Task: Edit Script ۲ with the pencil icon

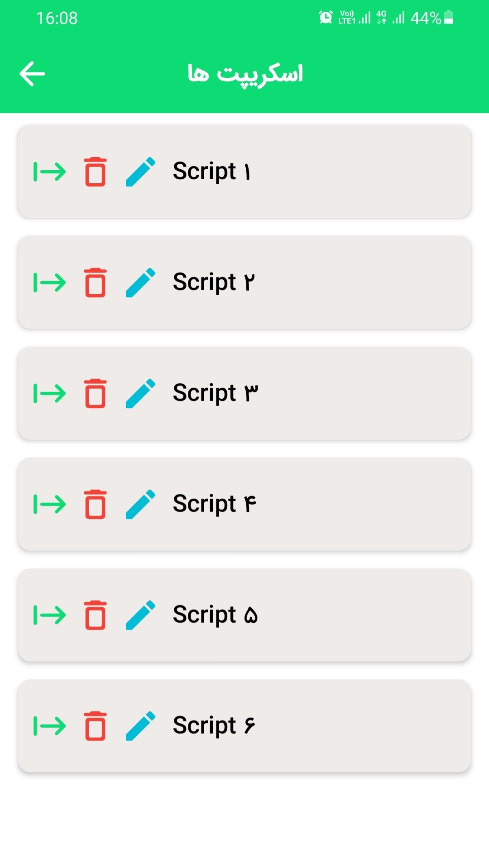Action: (x=140, y=283)
